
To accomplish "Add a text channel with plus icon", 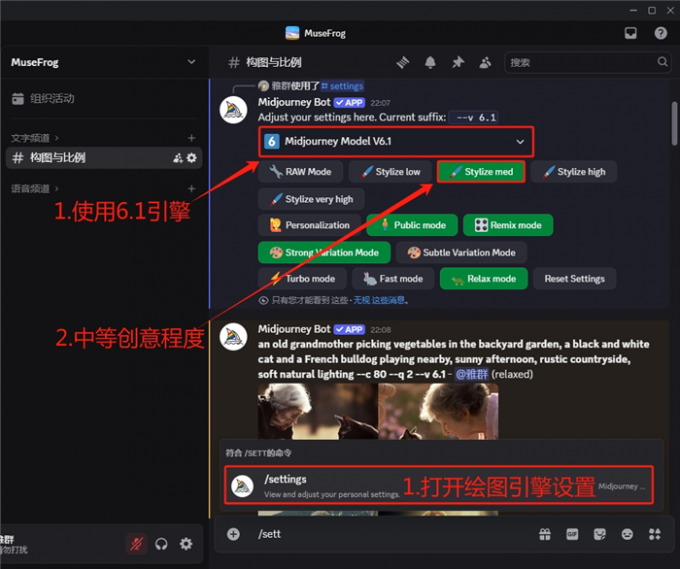I will coord(191,138).
